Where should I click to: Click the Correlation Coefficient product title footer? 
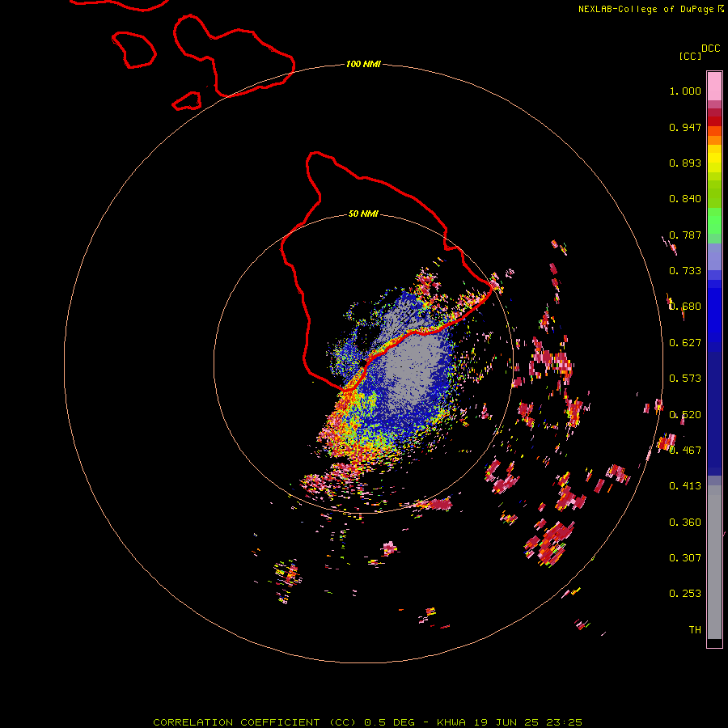pos(367,722)
